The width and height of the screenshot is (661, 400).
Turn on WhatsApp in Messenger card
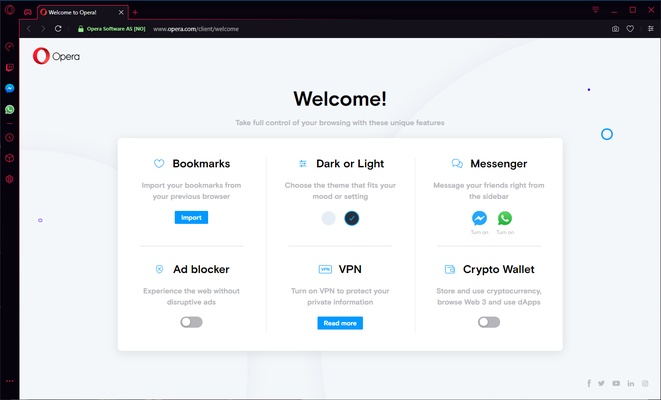(505, 218)
